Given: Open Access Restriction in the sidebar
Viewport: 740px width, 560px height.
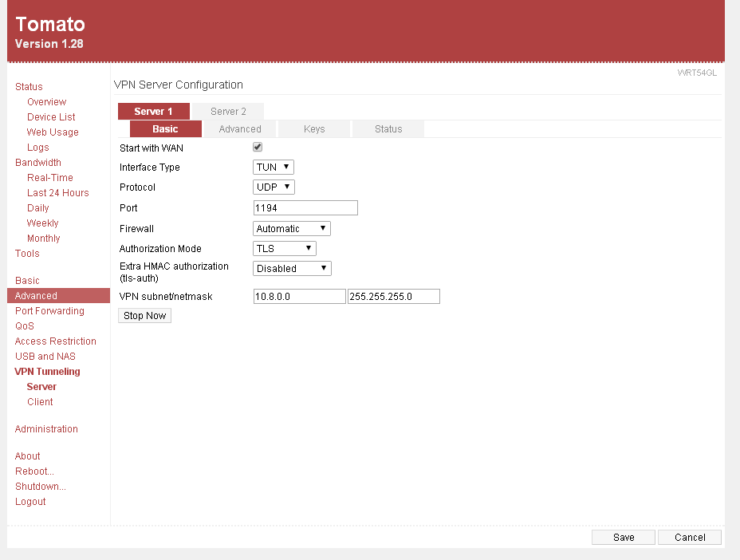Looking at the screenshot, I should click(x=56, y=341).
